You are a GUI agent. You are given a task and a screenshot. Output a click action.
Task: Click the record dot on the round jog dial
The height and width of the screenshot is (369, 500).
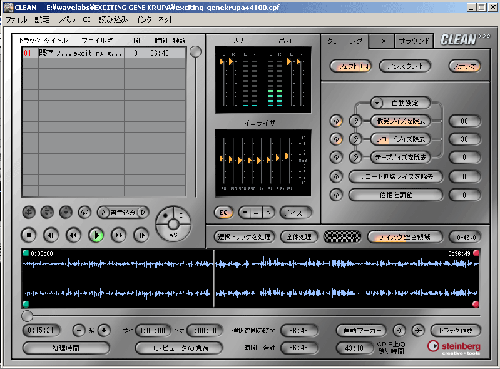pyautogui.click(x=166, y=216)
